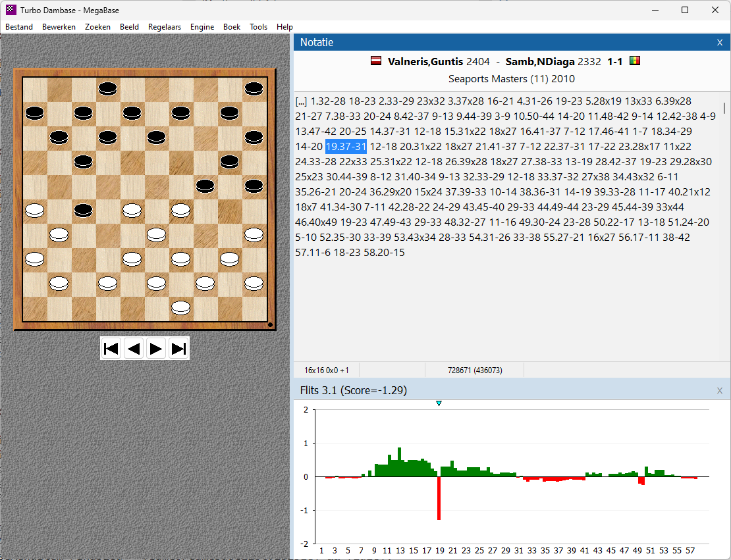Click the game result 1-1
This screenshot has height=560, width=731.
[x=615, y=61]
